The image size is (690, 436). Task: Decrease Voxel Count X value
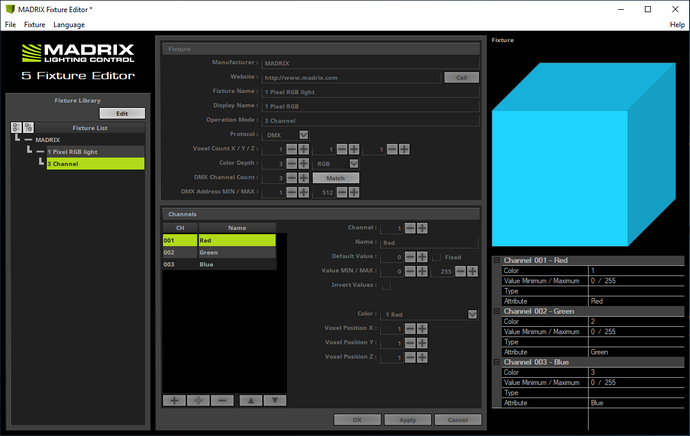(292, 149)
